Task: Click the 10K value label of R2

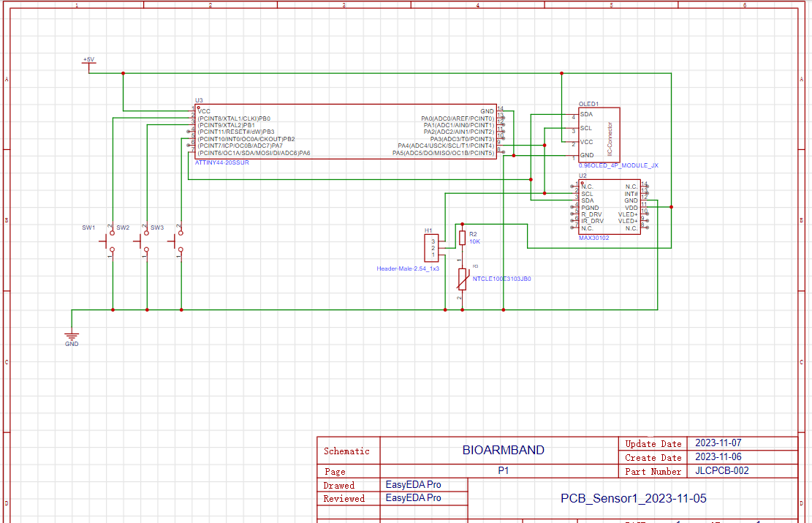Action: tap(474, 241)
